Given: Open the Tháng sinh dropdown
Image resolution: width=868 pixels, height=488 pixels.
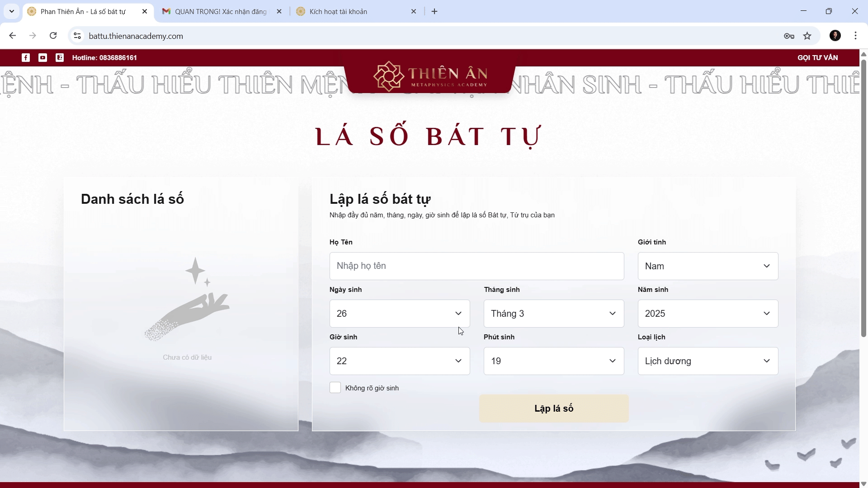Looking at the screenshot, I should pyautogui.click(x=553, y=314).
